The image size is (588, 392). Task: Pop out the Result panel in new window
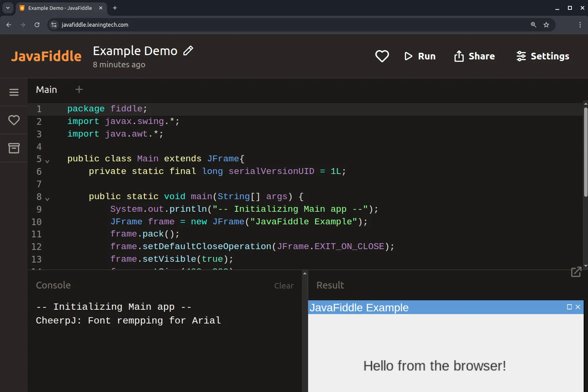tap(576, 272)
